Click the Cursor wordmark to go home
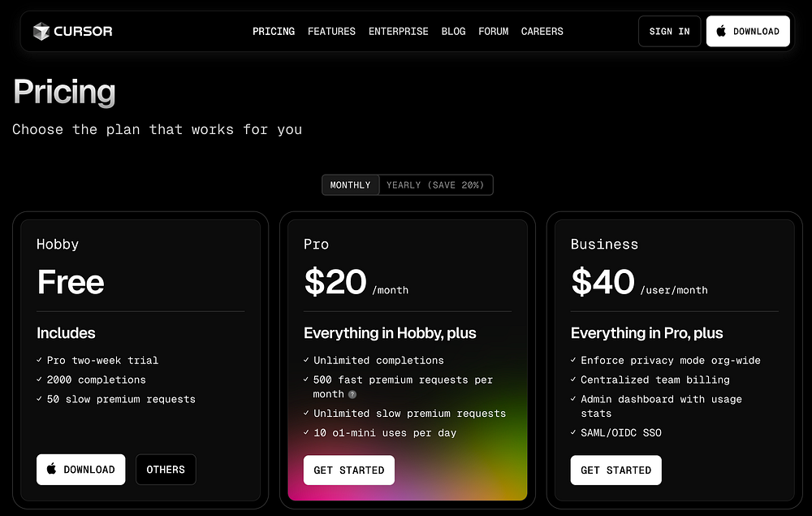Screen dimensions: 812x516 tap(83, 32)
